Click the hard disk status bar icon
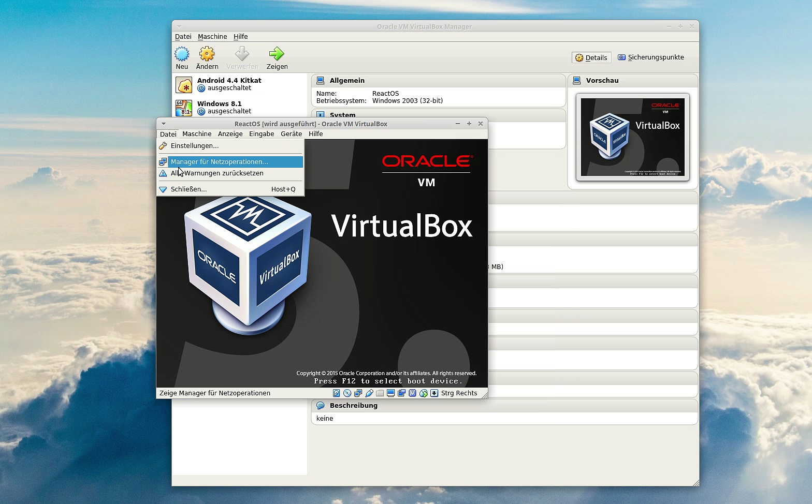This screenshot has width=812, height=504. click(337, 393)
